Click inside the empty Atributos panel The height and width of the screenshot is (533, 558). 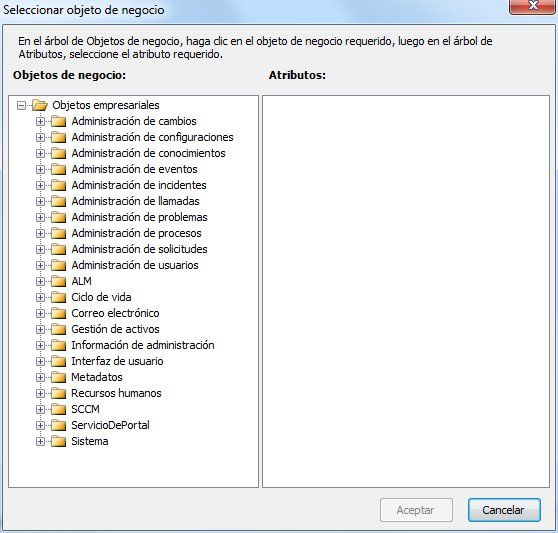click(x=406, y=291)
